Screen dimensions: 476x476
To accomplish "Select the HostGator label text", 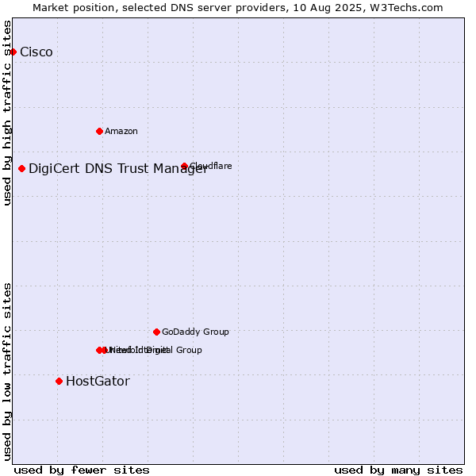I will (x=98, y=381).
